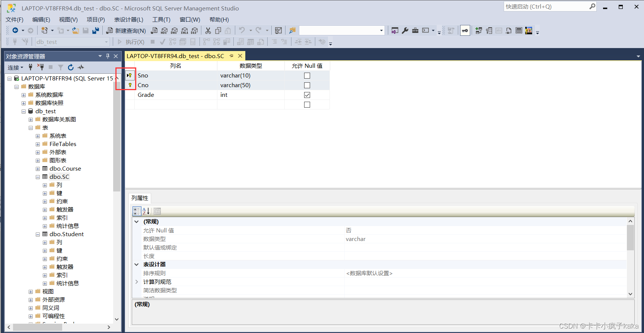Click the save all icon
The width and height of the screenshot is (644, 333).
[96, 31]
